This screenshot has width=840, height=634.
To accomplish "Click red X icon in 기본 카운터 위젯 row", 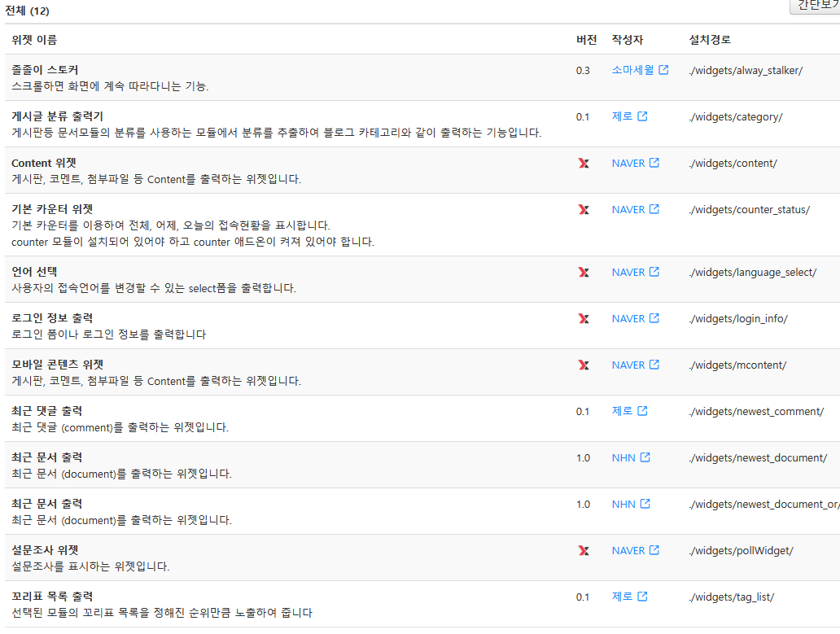I will pyautogui.click(x=583, y=210).
